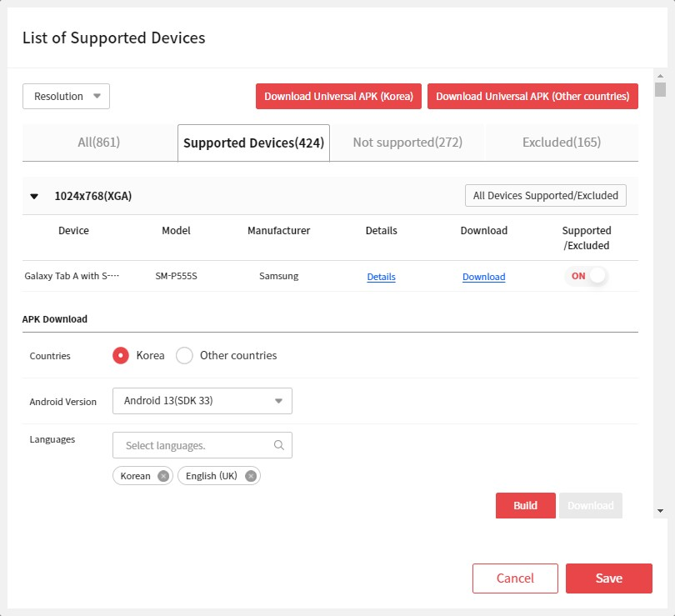The height and width of the screenshot is (616, 675).
Task: Download Universal APK for Korea
Action: click(x=338, y=97)
